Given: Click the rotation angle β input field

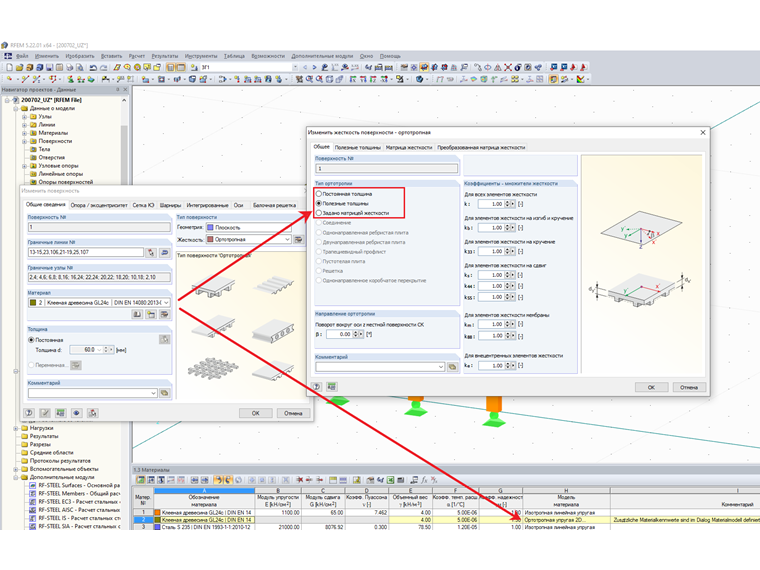Looking at the screenshot, I should (339, 334).
